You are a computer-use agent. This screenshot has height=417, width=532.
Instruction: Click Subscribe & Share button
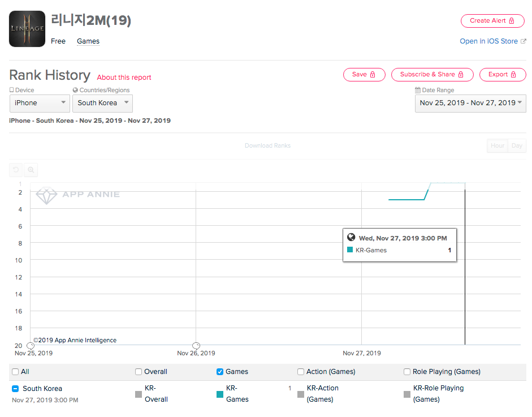pyautogui.click(x=432, y=74)
